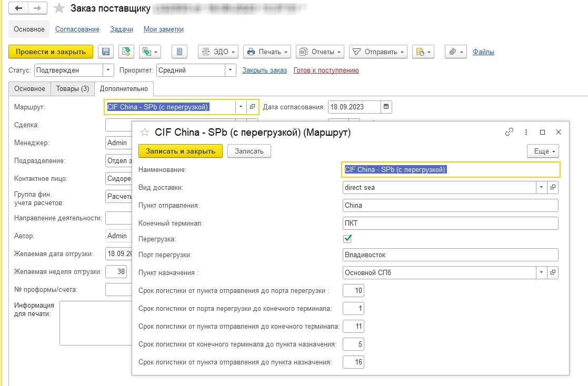Open the Отправить dropdown menu
This screenshot has height=386, width=588.
pos(378,52)
